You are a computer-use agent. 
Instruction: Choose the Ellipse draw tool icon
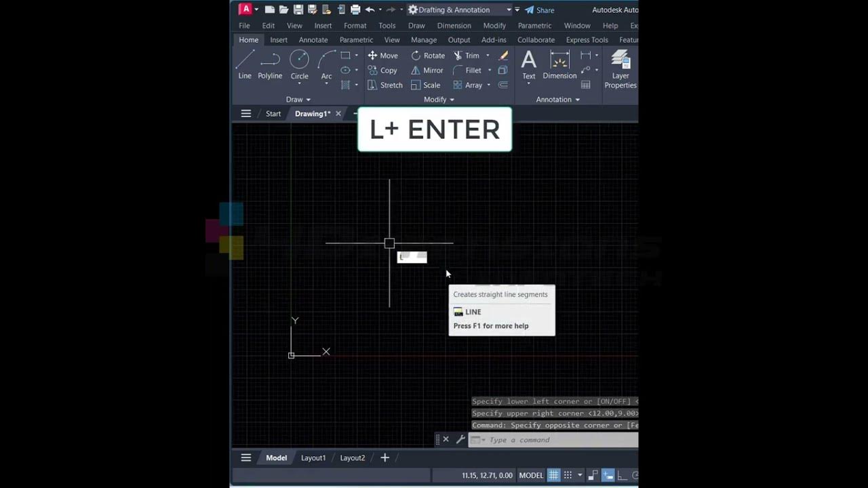(x=346, y=70)
